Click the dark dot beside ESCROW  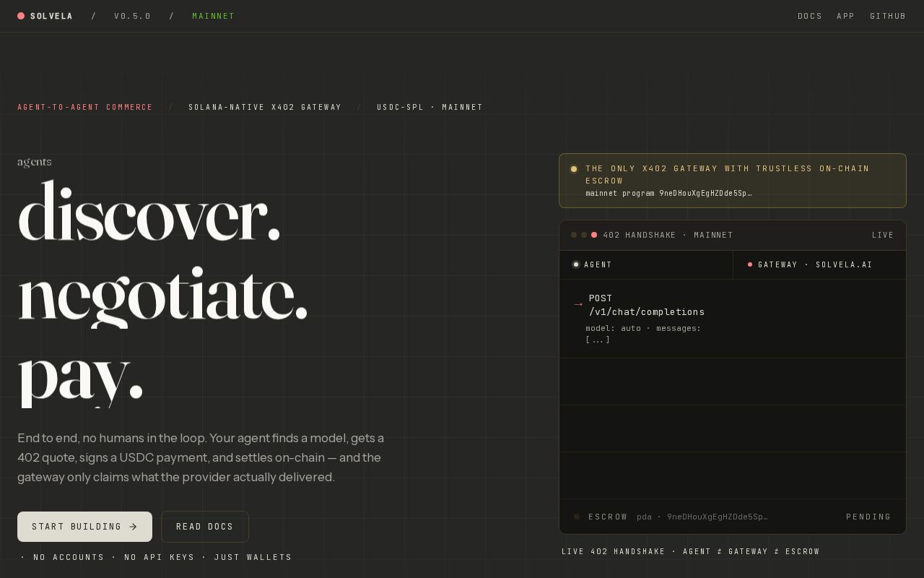(577, 517)
